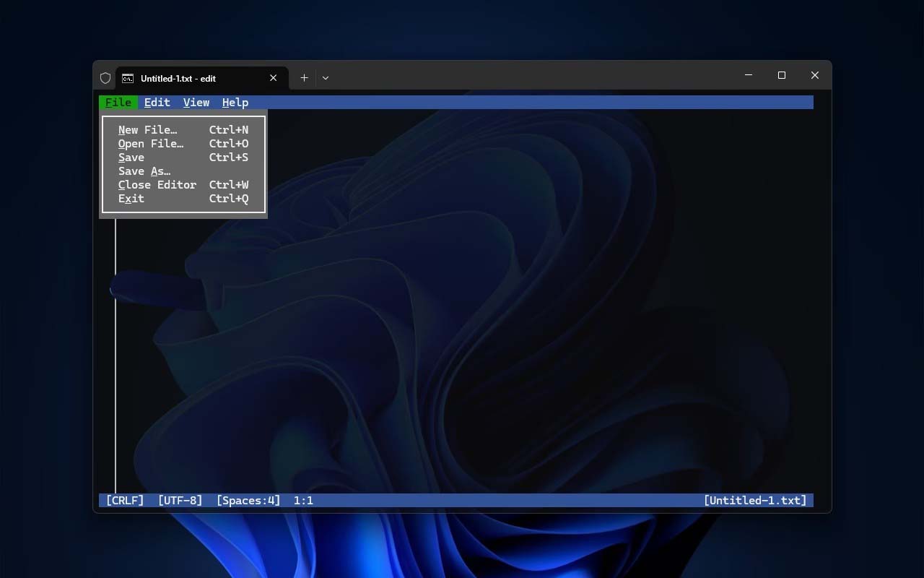Screen dimensions: 924x578
Task: Open the Spaces:4 indentation selector
Action: coord(248,500)
